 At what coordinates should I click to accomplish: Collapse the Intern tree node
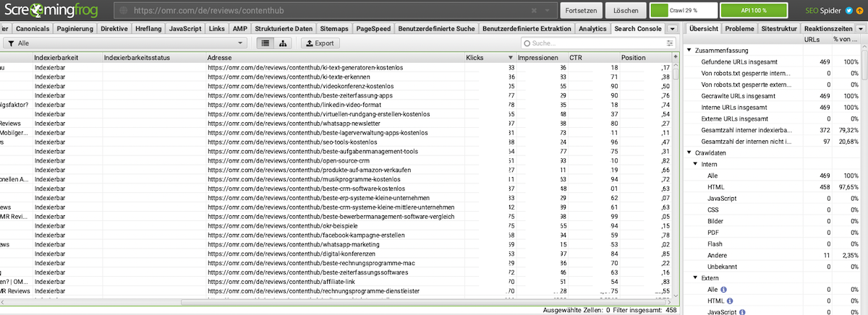pyautogui.click(x=695, y=164)
